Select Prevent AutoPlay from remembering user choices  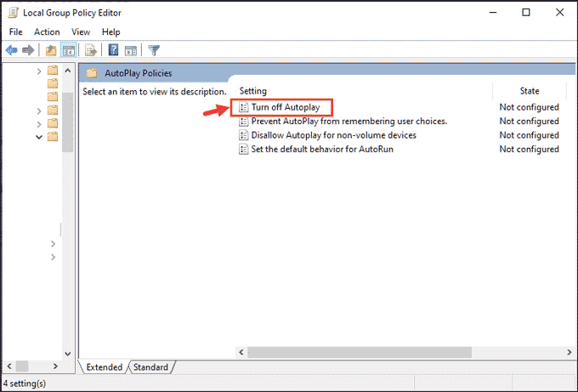[349, 122]
